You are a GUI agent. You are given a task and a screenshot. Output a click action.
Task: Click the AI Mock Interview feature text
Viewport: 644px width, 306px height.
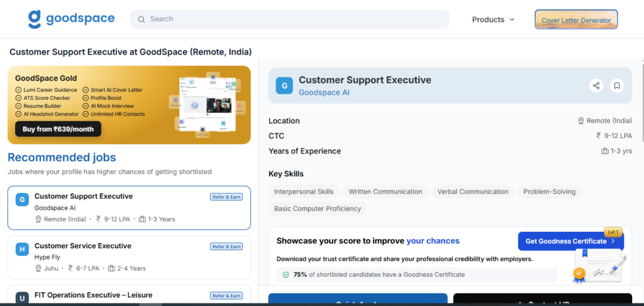click(x=112, y=106)
